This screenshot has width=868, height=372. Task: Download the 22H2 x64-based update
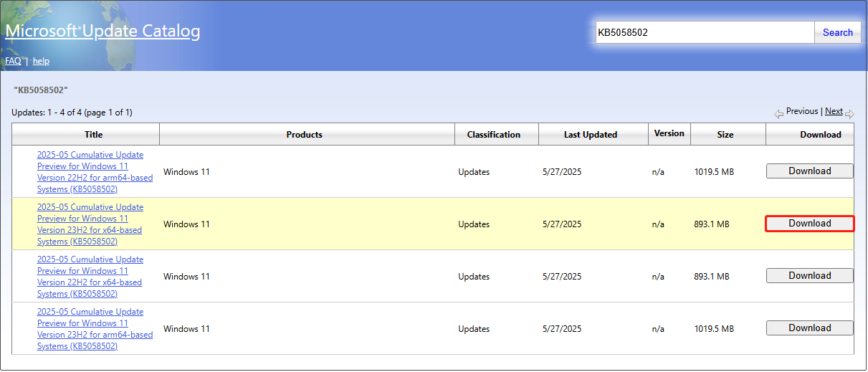[x=810, y=276]
